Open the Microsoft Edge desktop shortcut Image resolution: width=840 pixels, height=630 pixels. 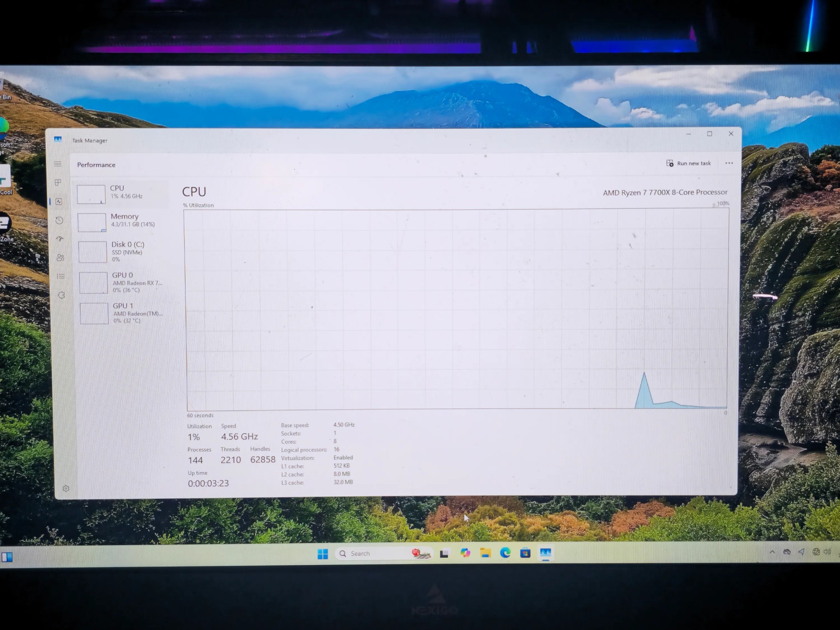(5, 137)
